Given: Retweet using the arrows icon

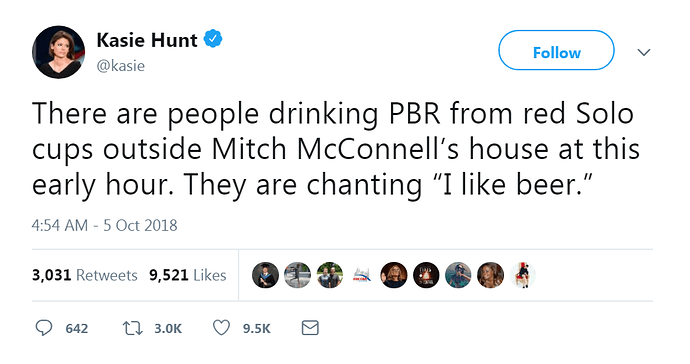Looking at the screenshot, I should point(132,328).
